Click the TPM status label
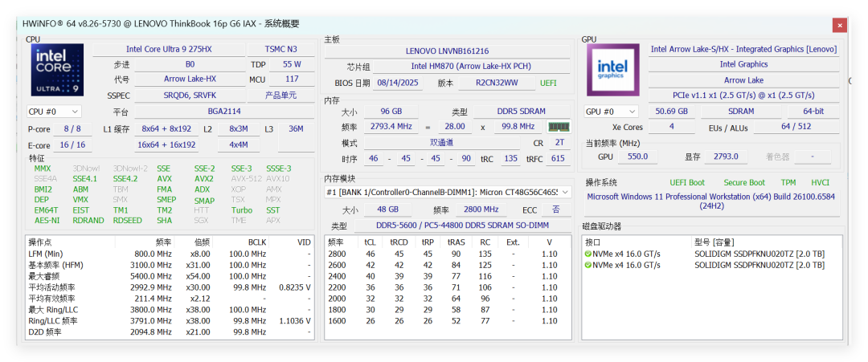Viewport: 868px width, 362px height. coord(788,183)
